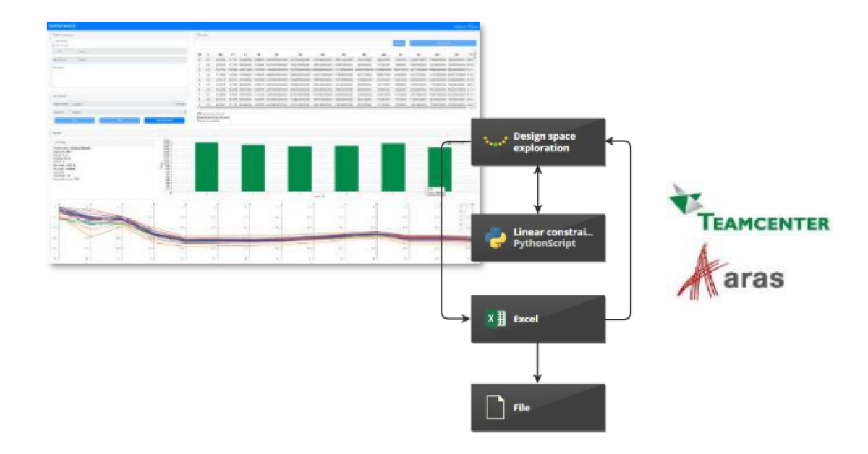Screen dimensions: 868x454
Task: Select the "Linear constrai..." PythonScript block label
Action: [x=553, y=237]
